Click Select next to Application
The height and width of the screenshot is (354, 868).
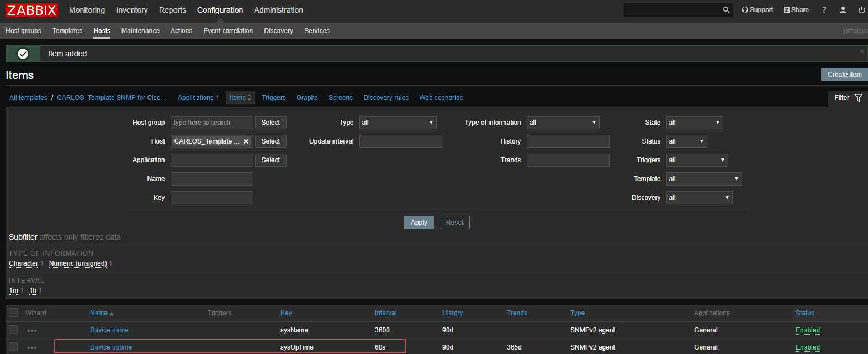[271, 160]
